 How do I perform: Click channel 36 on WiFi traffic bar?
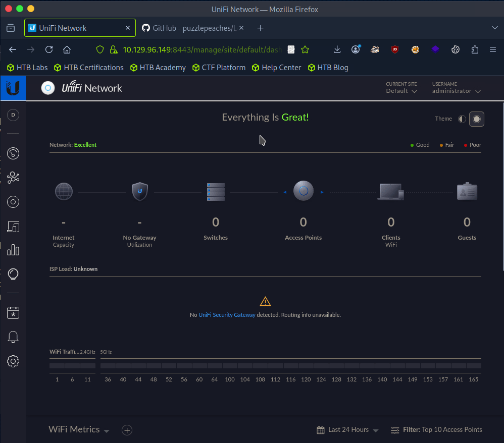pyautogui.click(x=108, y=366)
